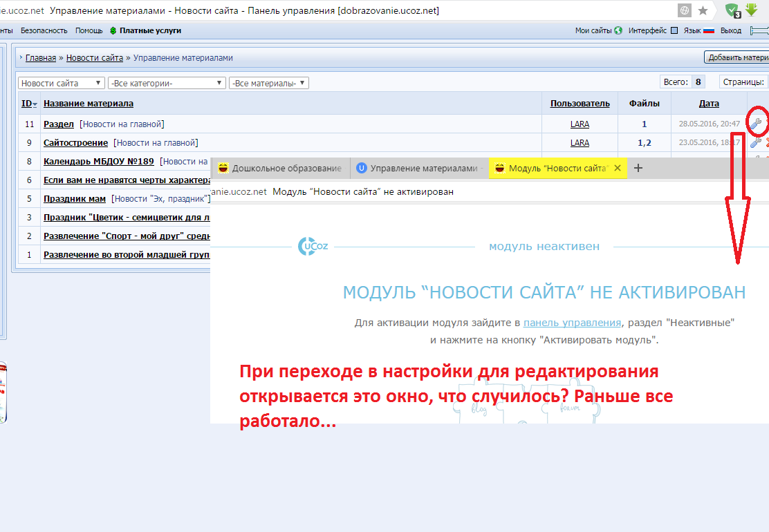Viewport: 769px width, 532px height.
Task: Bookmark this page with the star icon
Action: coord(703,10)
